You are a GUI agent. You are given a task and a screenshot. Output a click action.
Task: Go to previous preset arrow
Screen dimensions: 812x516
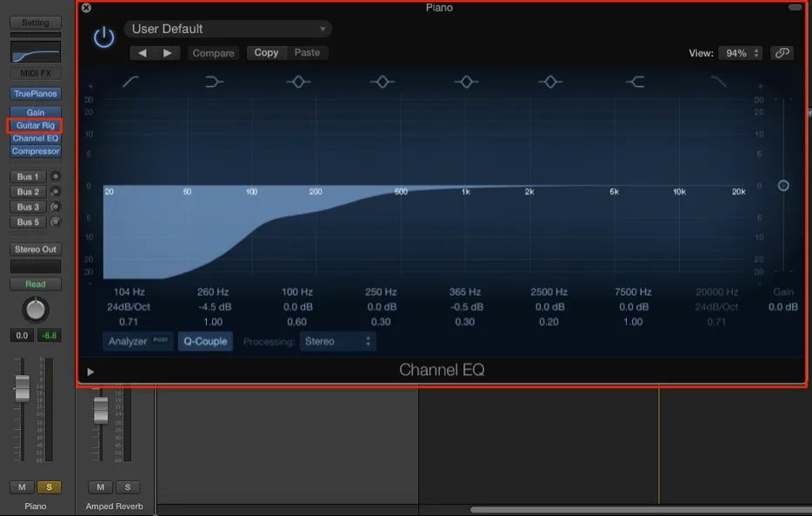pyautogui.click(x=142, y=53)
